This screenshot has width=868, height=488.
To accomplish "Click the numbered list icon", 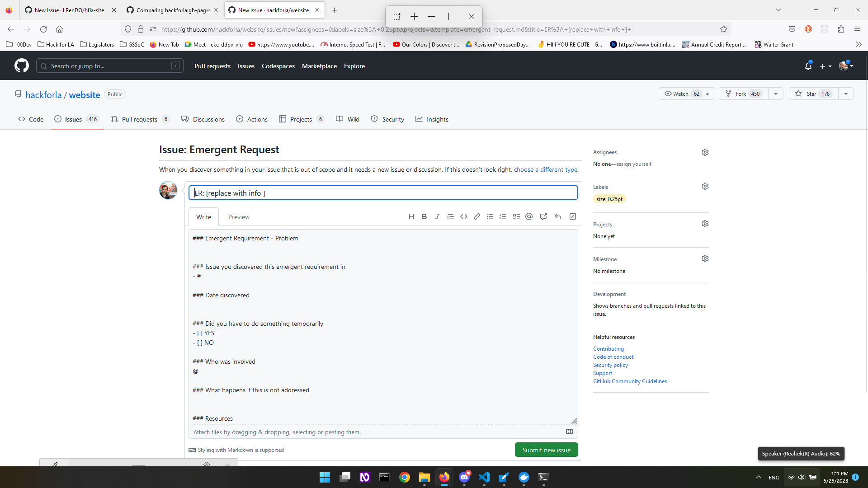I will coord(503,216).
